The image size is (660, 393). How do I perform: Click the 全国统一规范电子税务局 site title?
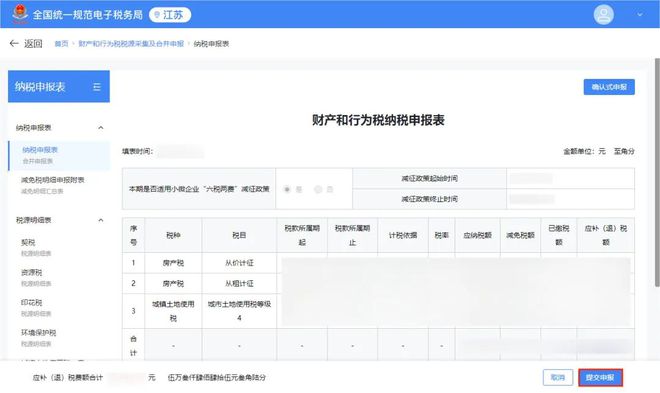point(88,15)
